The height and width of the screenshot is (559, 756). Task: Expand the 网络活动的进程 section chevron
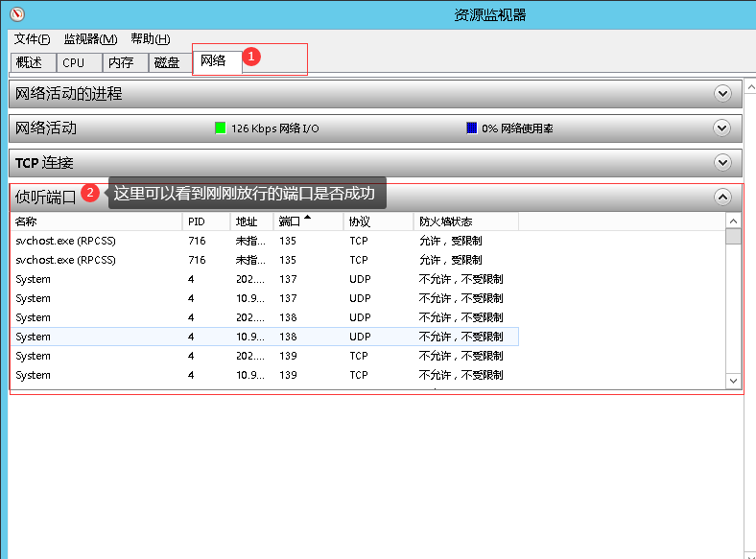722,93
